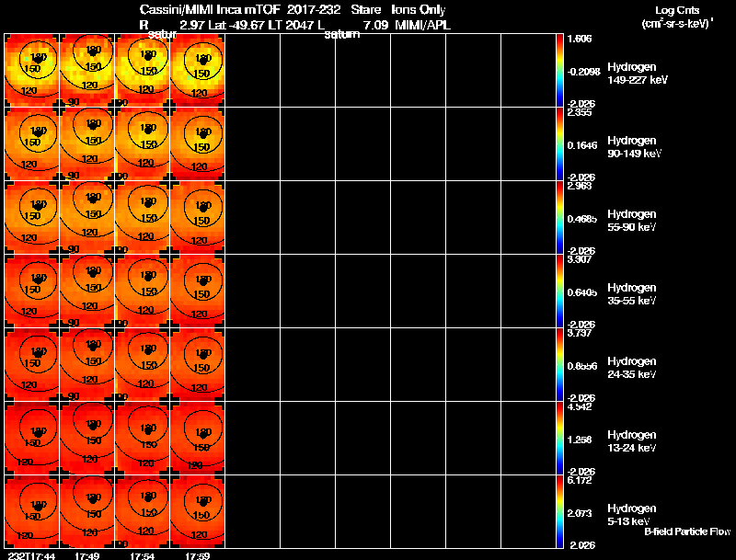Image resolution: width=736 pixels, height=560 pixels.
Task: Open the Hydrogen 149-227 keV image at 17:44
Action: click(x=32, y=71)
